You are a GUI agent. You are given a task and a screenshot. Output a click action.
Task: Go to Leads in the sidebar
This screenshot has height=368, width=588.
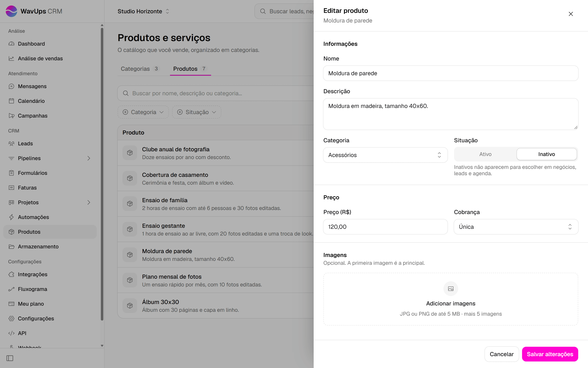pyautogui.click(x=50, y=144)
